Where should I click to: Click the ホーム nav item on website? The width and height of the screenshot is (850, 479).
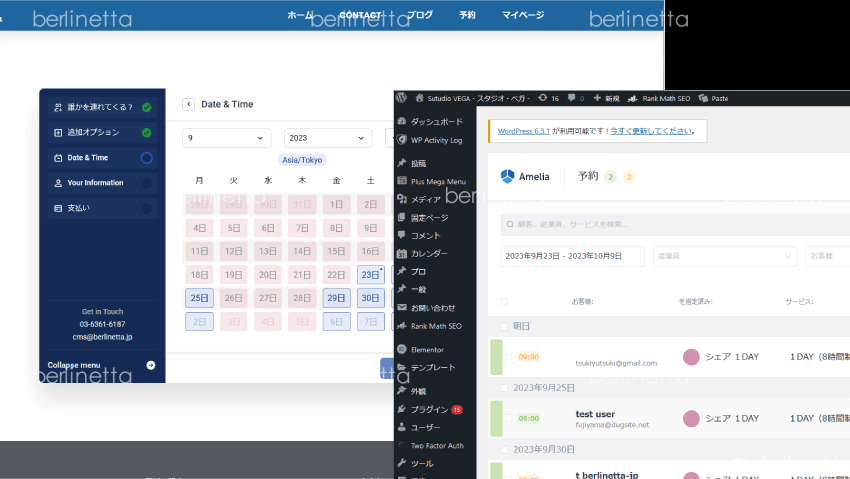point(300,15)
